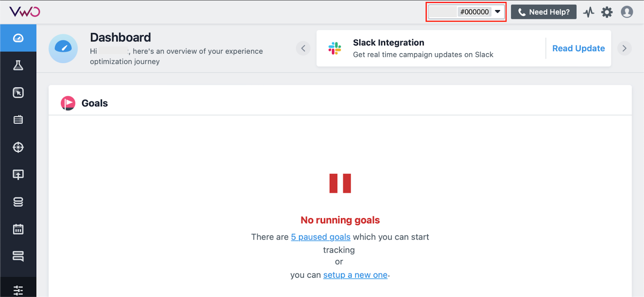The width and height of the screenshot is (644, 297).
Task: Open the 5 paused goals link
Action: [x=321, y=237]
